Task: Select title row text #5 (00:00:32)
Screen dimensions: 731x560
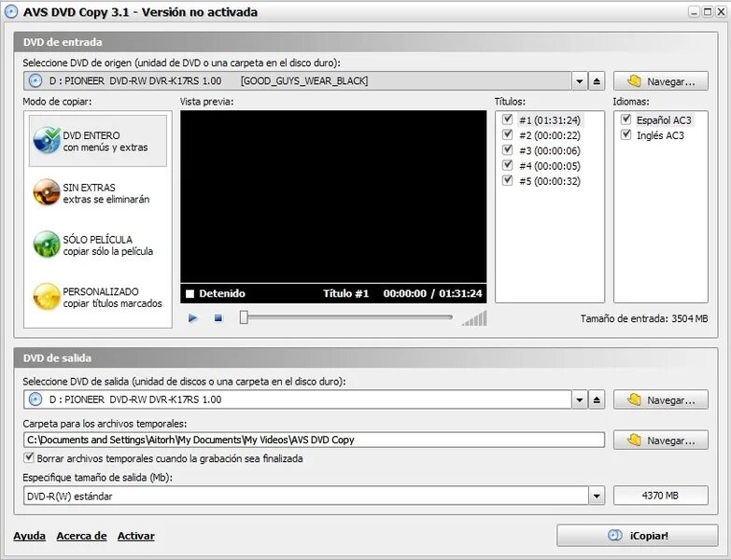Action: coord(550,181)
